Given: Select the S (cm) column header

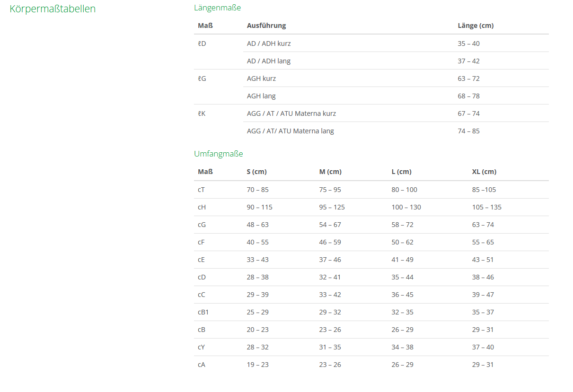Looking at the screenshot, I should coord(256,172).
